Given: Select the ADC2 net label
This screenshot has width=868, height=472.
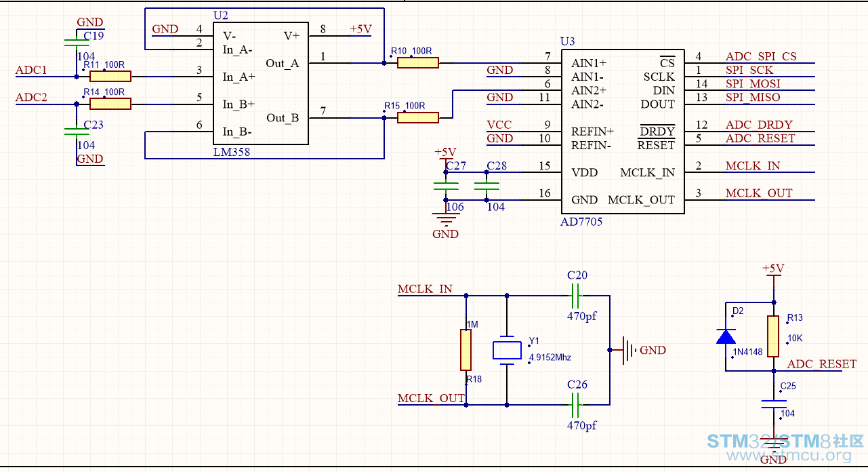Looking at the screenshot, I should click(x=31, y=97).
